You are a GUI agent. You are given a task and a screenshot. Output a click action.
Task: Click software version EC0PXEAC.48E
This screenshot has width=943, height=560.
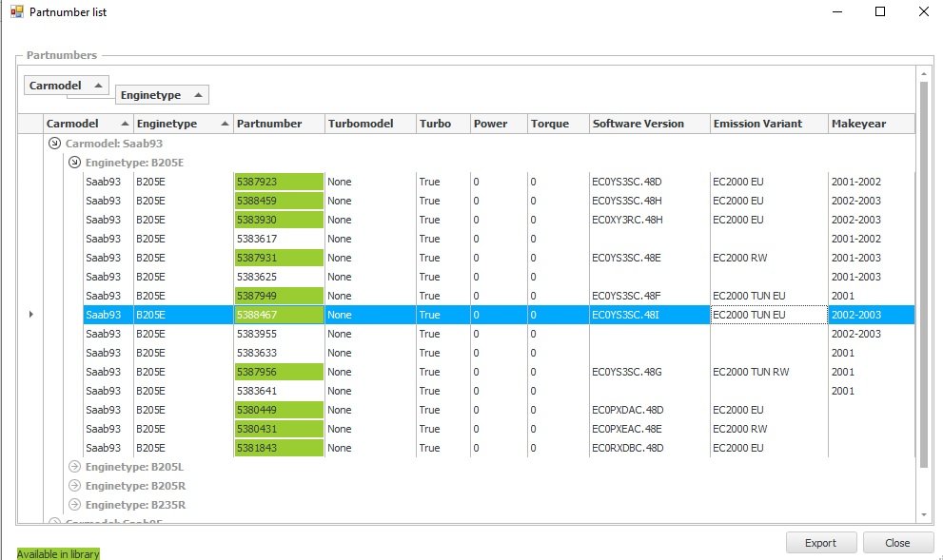[x=627, y=429]
